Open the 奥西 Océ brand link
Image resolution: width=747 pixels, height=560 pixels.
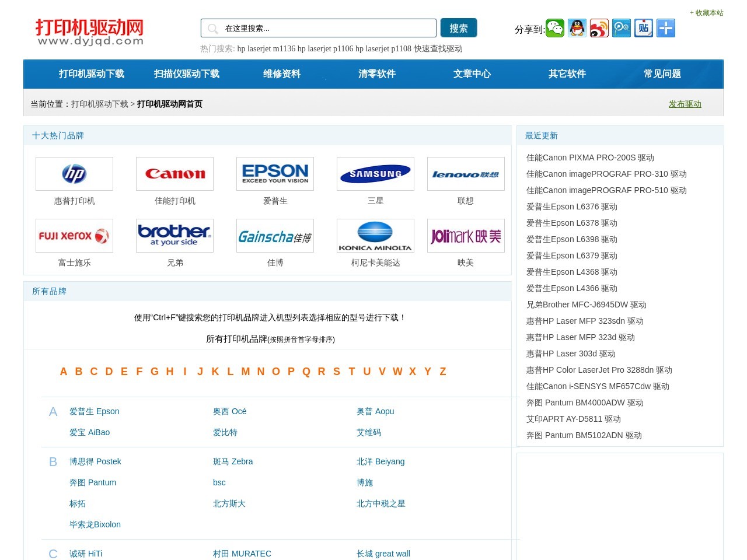pyautogui.click(x=230, y=411)
